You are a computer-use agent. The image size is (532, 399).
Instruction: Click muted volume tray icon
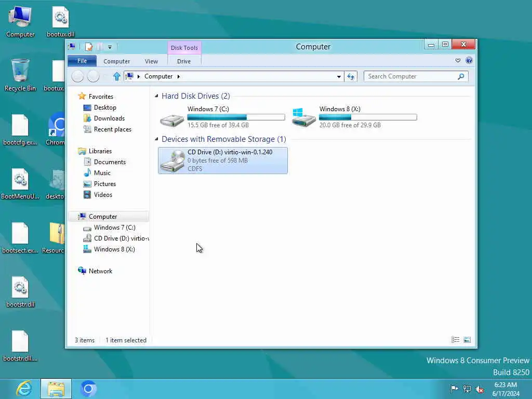[x=480, y=389]
